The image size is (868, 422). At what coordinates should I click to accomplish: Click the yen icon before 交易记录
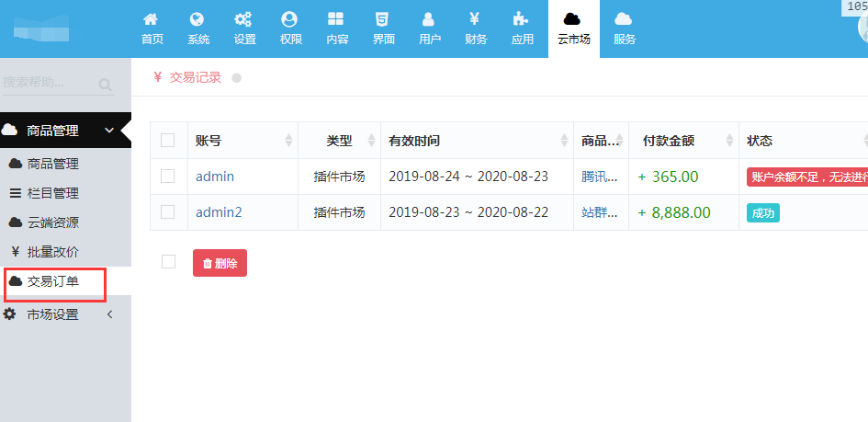point(158,77)
